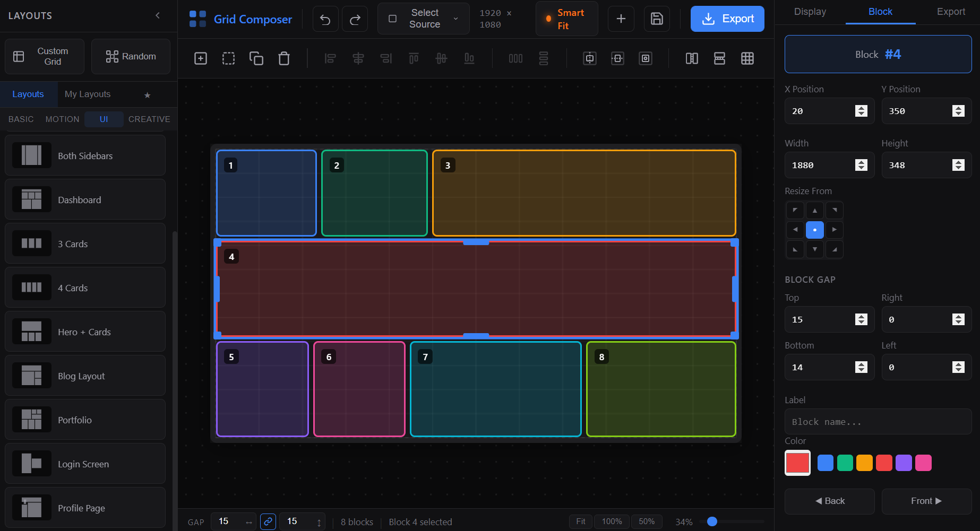Delete selected block with trash icon
This screenshot has width=980, height=531.
point(284,58)
